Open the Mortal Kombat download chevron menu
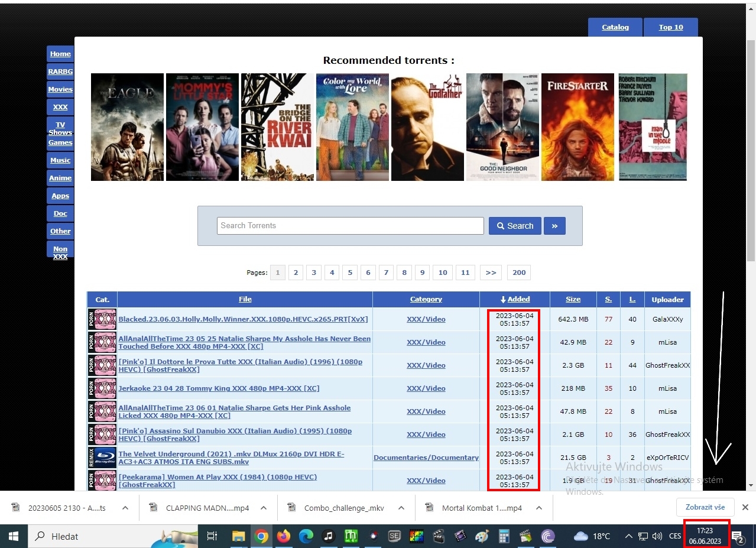The image size is (756, 548). (x=538, y=508)
